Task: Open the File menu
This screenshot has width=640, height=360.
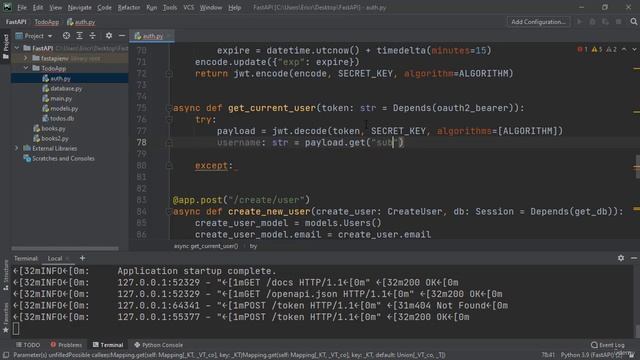Action: tap(22, 7)
